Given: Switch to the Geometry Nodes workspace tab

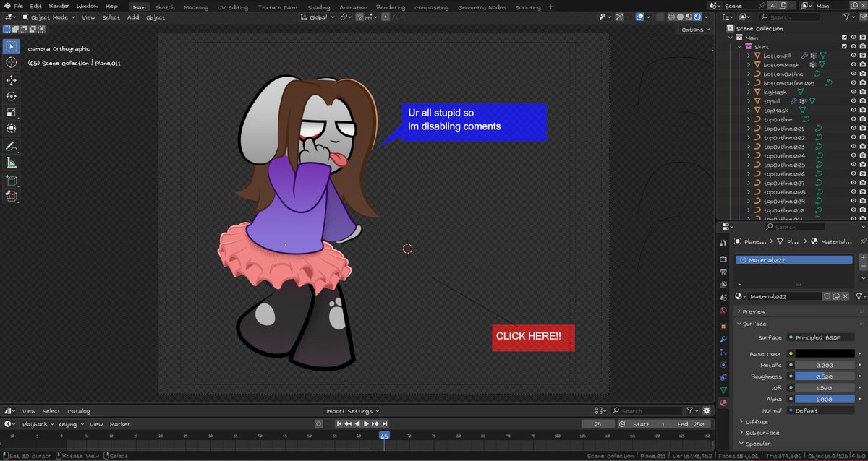Looking at the screenshot, I should [x=482, y=7].
